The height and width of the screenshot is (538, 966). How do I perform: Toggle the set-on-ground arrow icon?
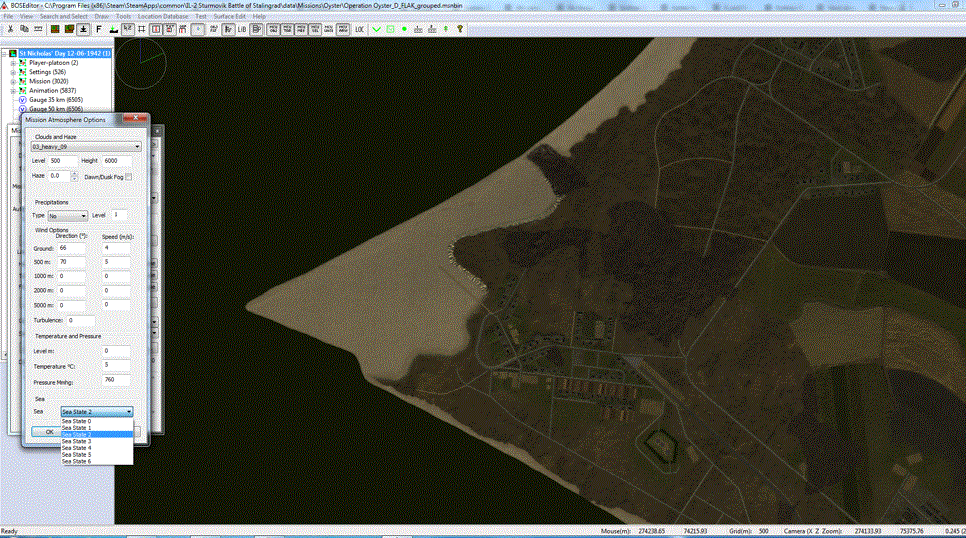(x=83, y=29)
